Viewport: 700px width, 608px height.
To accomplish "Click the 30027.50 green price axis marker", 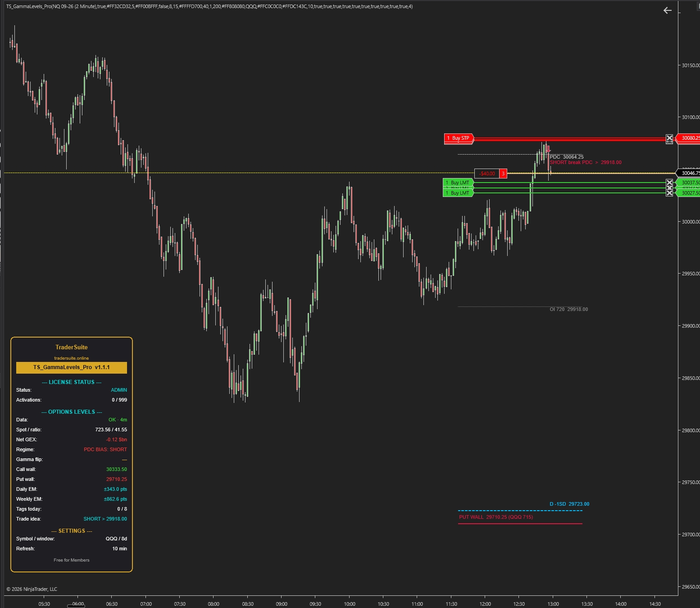I will (688, 193).
